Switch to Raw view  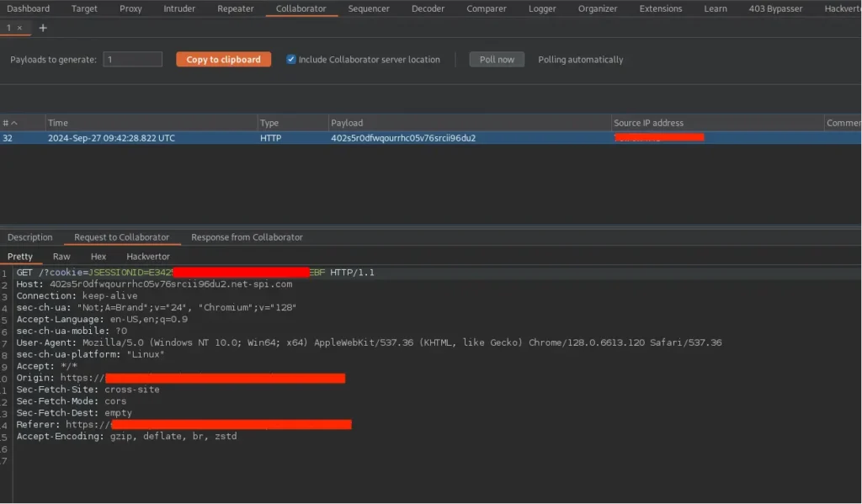61,257
